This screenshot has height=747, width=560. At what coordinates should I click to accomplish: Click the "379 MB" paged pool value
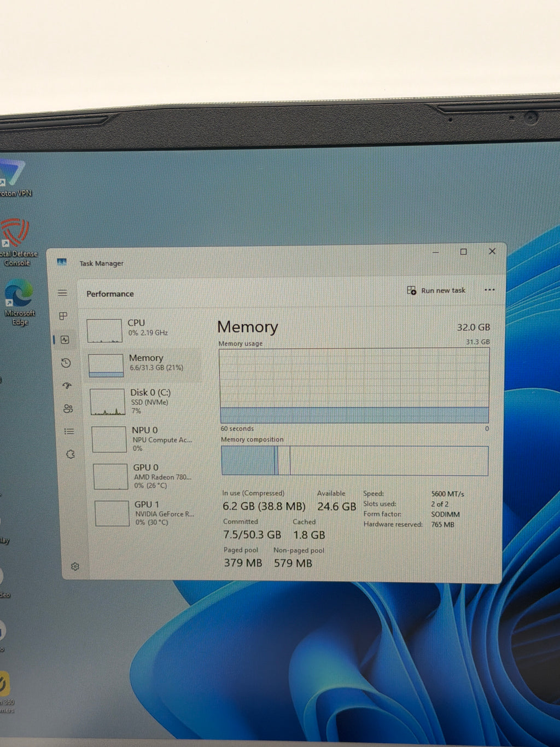(243, 563)
